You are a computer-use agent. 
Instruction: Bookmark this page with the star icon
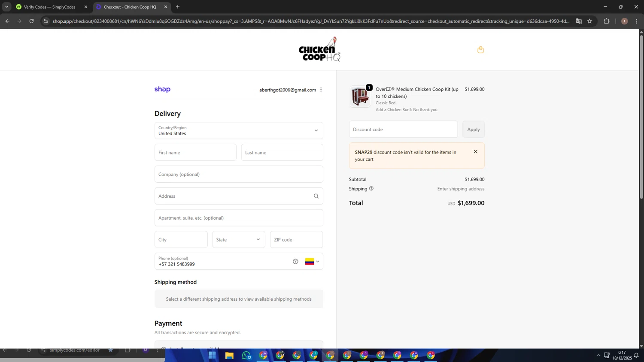589,21
